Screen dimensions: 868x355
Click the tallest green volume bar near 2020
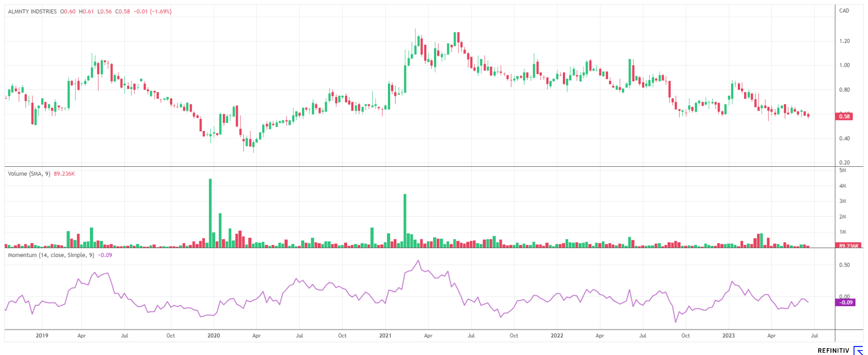tap(210, 212)
